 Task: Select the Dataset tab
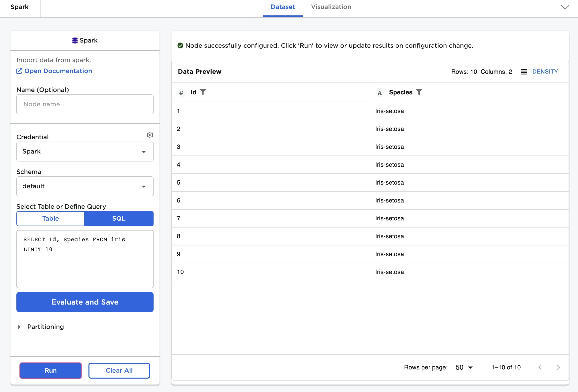pos(283,7)
